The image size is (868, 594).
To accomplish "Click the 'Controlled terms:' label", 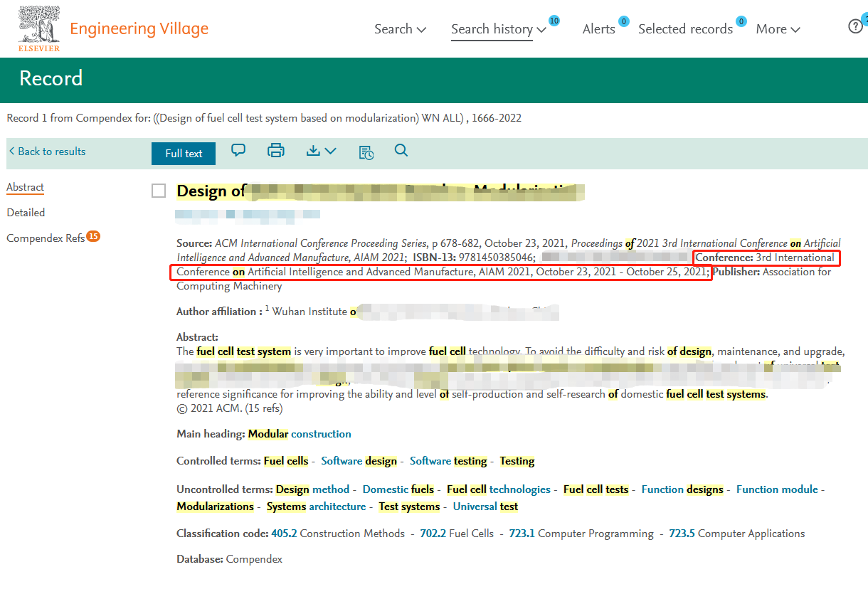I will click(x=218, y=461).
